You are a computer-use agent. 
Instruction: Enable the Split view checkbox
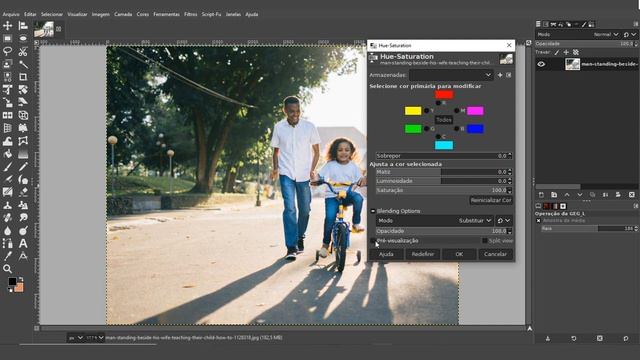click(x=484, y=241)
